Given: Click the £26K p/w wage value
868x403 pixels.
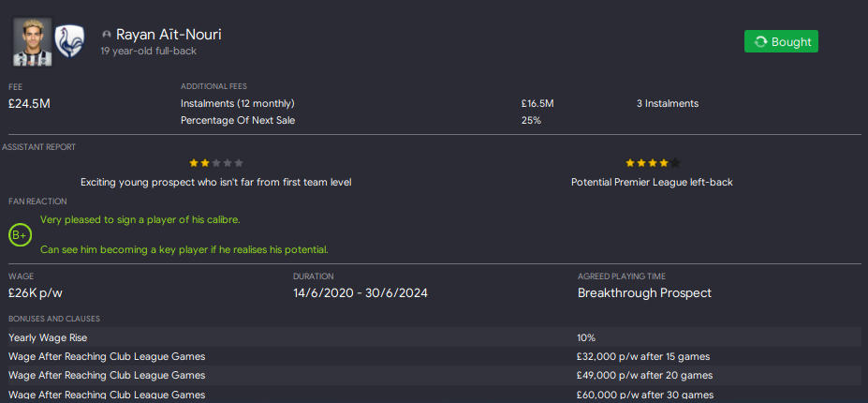Looking at the screenshot, I should click(36, 292).
